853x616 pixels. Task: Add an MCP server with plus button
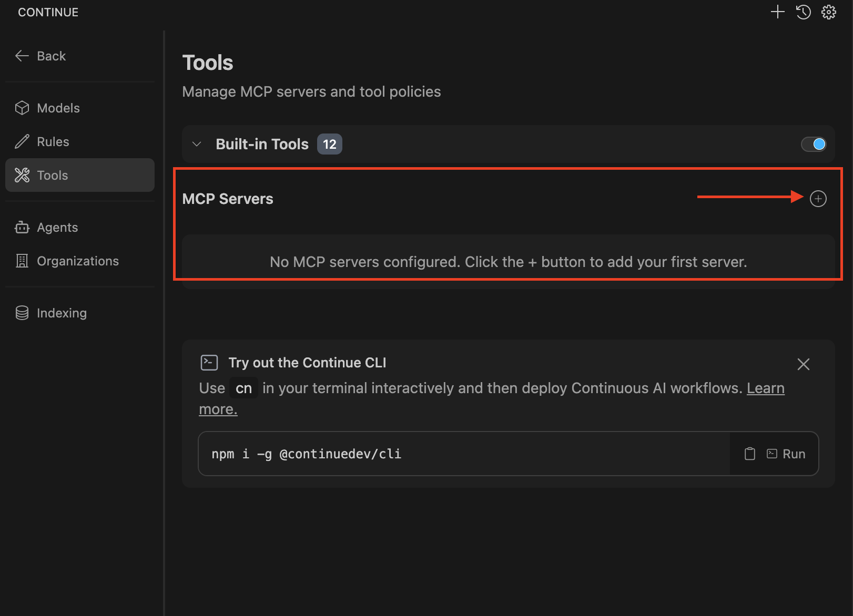[x=818, y=199]
